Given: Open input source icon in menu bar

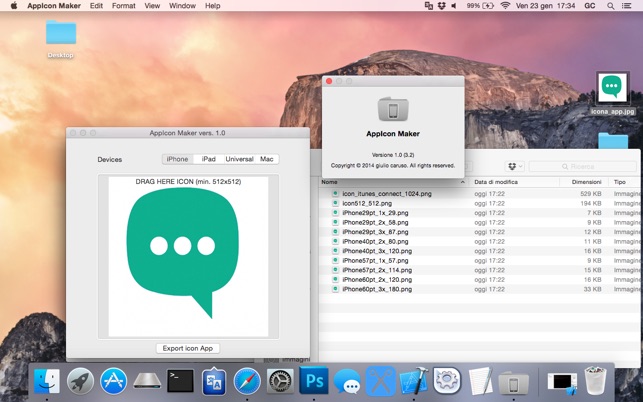Looking at the screenshot, I should click(x=429, y=6).
